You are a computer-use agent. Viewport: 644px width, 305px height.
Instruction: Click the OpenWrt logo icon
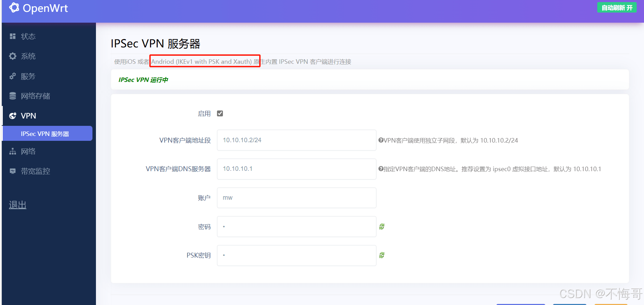coord(14,8)
